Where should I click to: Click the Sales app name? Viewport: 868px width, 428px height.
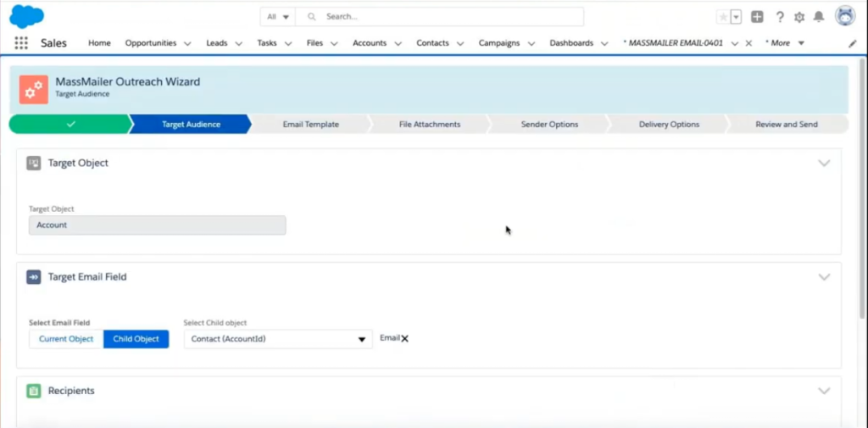pyautogui.click(x=53, y=43)
